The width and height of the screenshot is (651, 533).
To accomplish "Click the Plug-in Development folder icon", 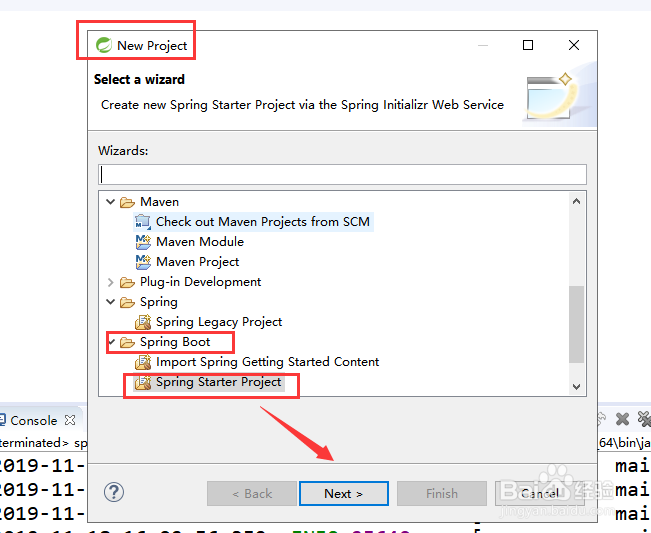I will (x=127, y=282).
